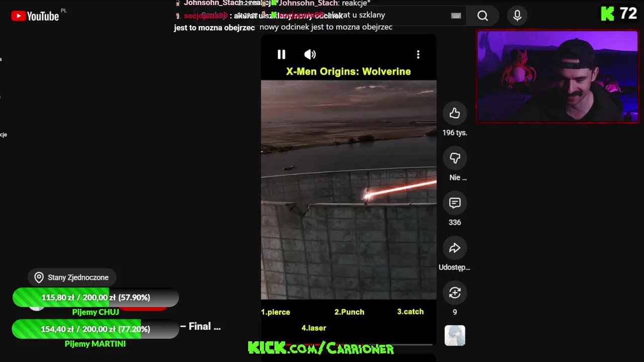The image size is (644, 362).
Task: Share the Short via arrow icon
Action: click(x=455, y=248)
